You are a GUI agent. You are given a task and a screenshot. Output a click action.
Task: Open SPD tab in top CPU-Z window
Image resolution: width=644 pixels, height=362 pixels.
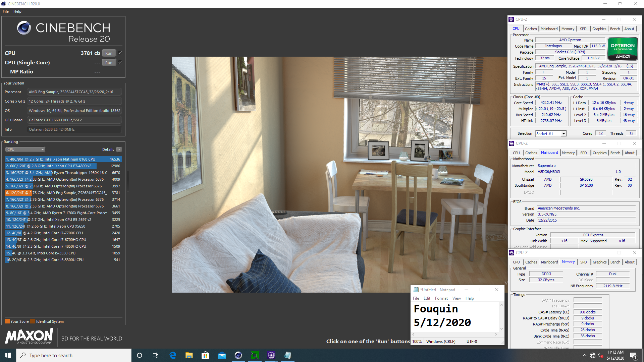tap(583, 29)
